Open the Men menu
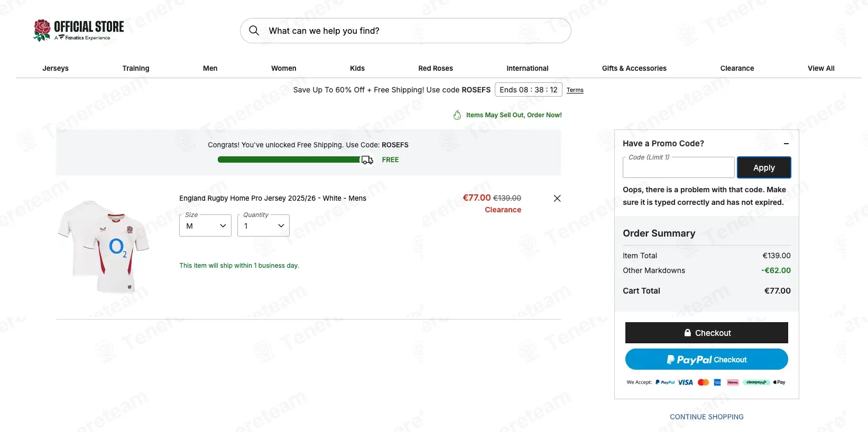Viewport: 868px width, 432px height. point(210,68)
